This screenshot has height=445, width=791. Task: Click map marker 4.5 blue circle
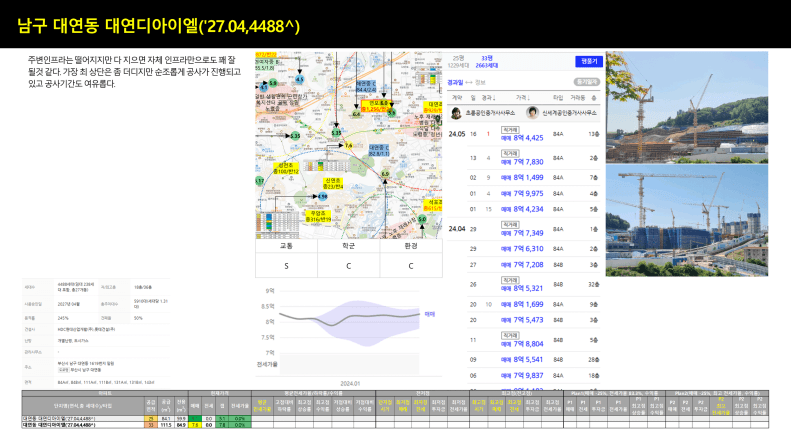300,79
